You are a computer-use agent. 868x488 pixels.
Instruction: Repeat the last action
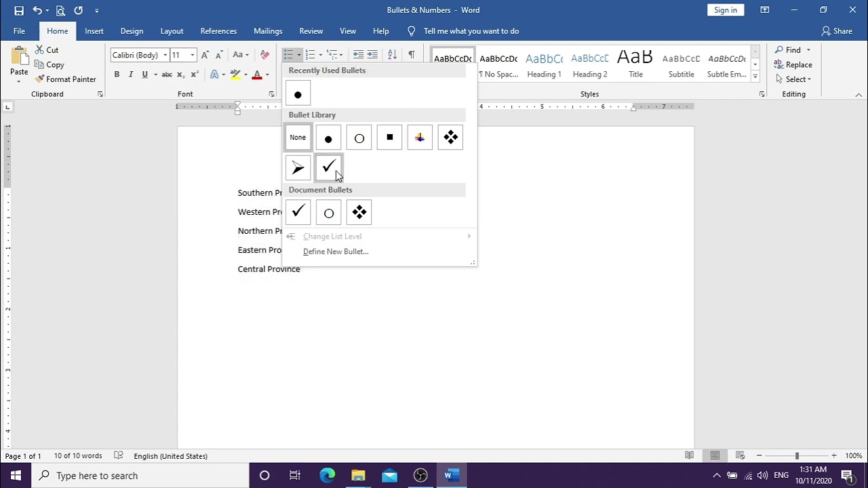(79, 10)
